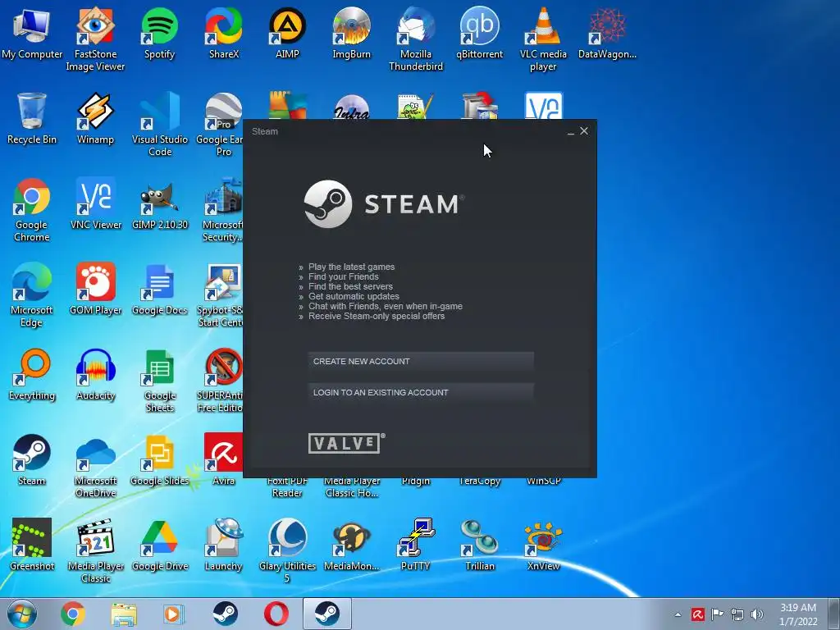The image size is (840, 630).
Task: Open My Computer desktop icon
Action: pyautogui.click(x=32, y=33)
